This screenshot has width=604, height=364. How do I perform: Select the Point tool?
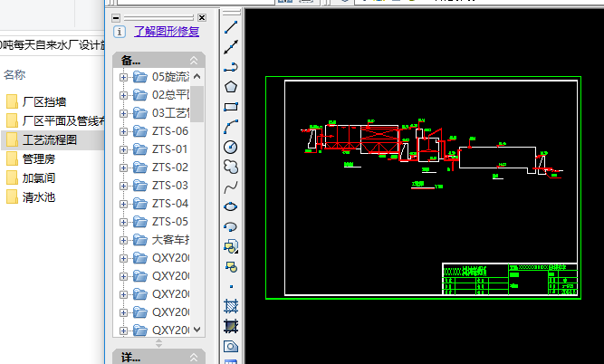coord(231,286)
